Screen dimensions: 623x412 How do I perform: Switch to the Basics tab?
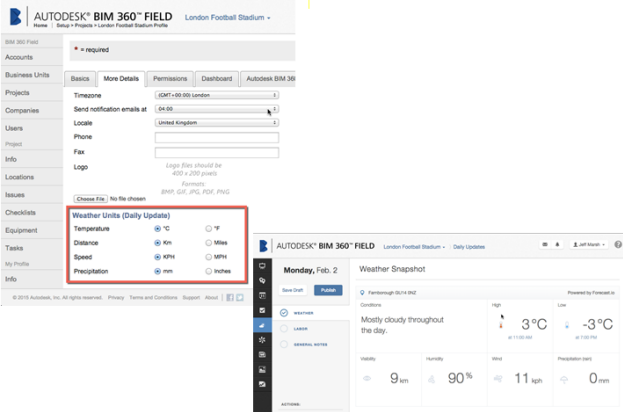(x=80, y=79)
